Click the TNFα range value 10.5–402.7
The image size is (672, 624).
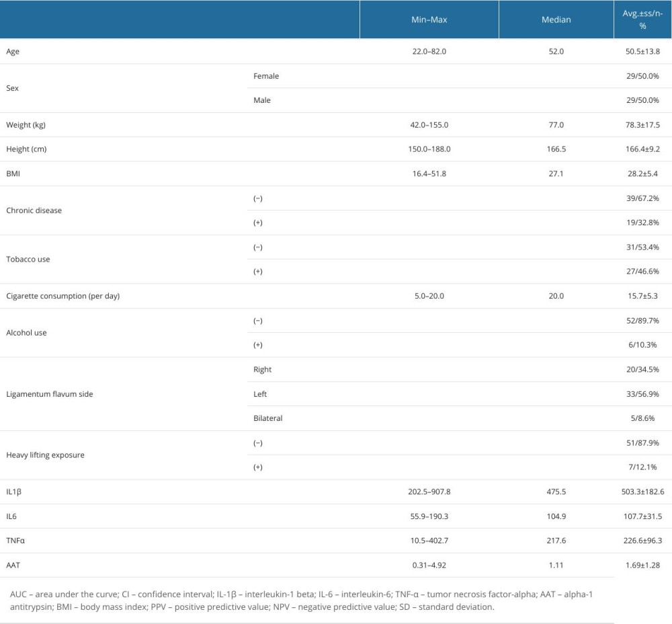429,541
